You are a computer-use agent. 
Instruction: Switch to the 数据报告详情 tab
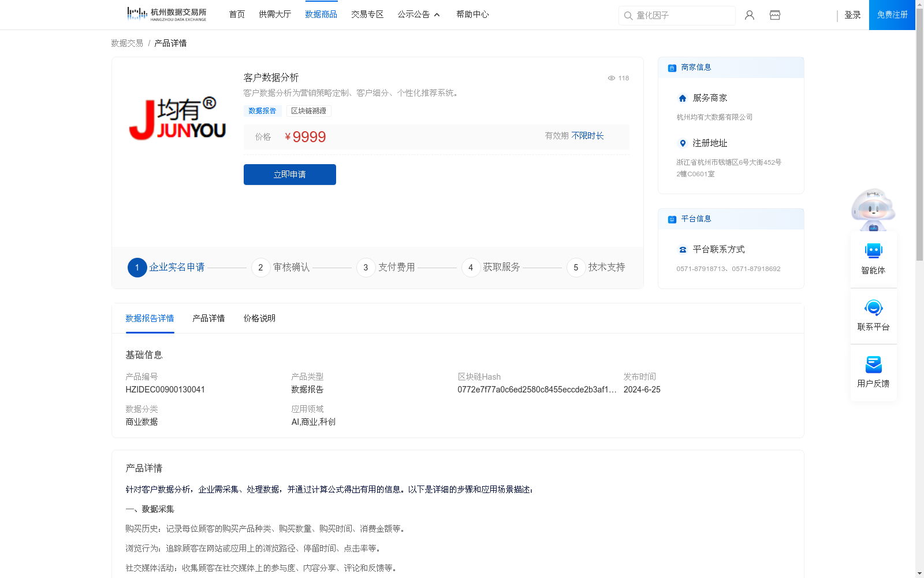pyautogui.click(x=150, y=318)
